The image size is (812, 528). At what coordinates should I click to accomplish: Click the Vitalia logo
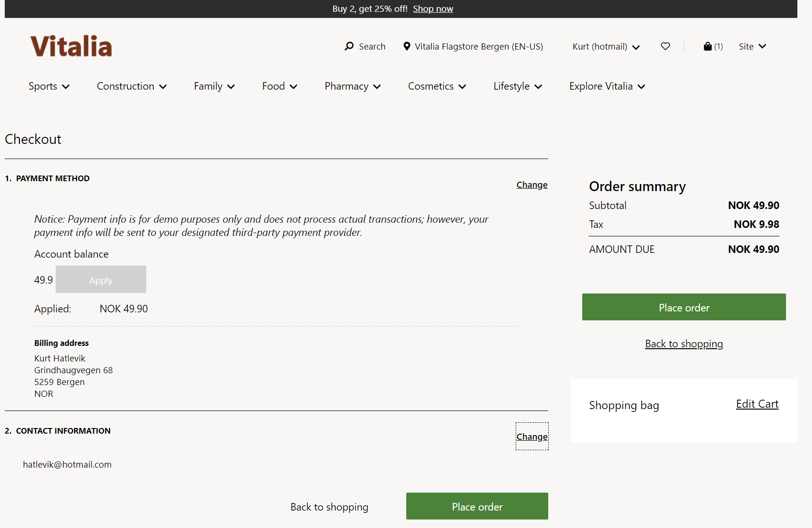[x=71, y=46]
